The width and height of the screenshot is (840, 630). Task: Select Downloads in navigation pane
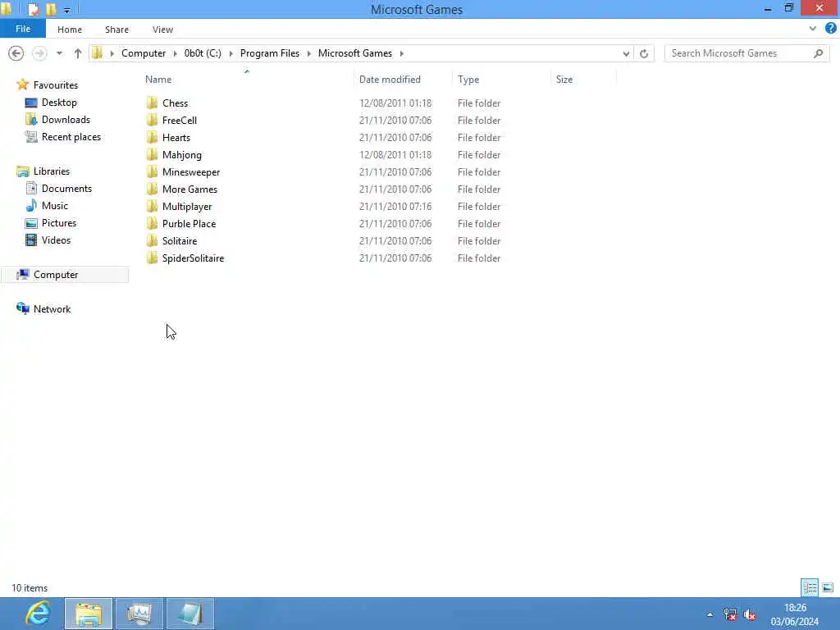pos(66,120)
